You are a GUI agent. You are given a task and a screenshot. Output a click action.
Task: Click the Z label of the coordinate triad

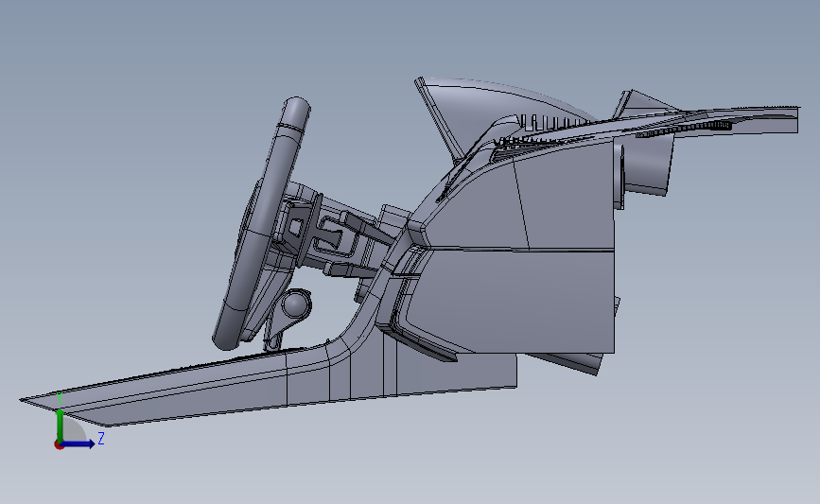click(101, 438)
